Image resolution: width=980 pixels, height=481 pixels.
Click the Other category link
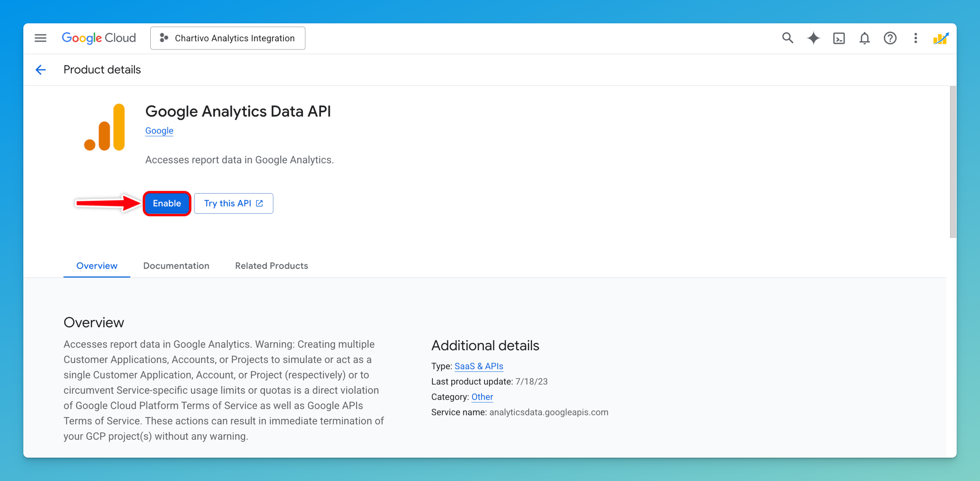[482, 397]
